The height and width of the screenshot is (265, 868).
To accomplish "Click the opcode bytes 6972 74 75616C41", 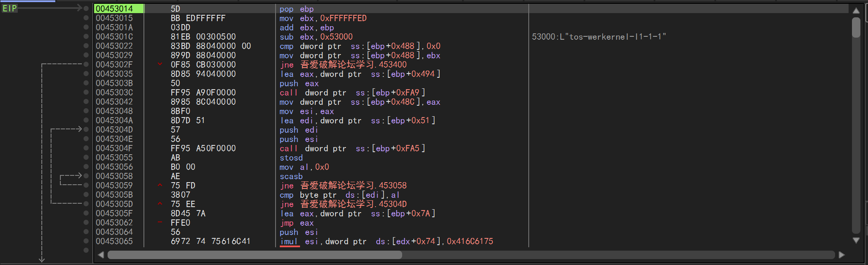I will pyautogui.click(x=210, y=241).
